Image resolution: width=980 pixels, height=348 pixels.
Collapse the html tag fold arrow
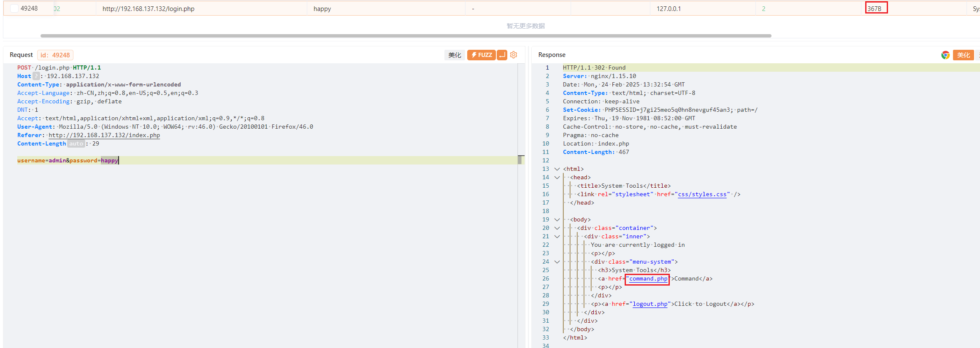[557, 169]
